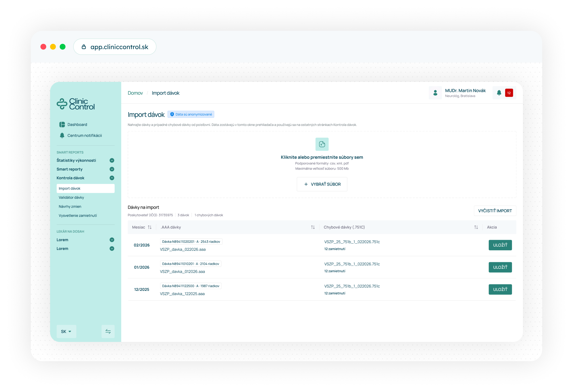Click the 02/2026 month cell
Image resolution: width=573 pixels, height=392 pixels.
(142, 245)
